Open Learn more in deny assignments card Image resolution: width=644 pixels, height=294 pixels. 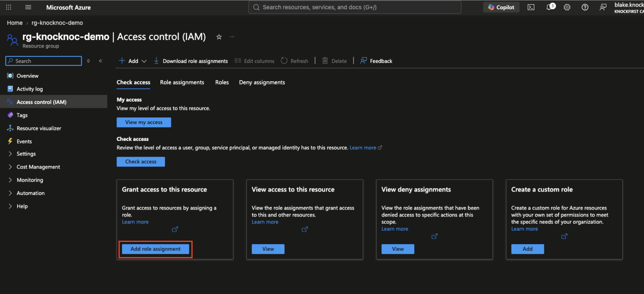pos(395,229)
